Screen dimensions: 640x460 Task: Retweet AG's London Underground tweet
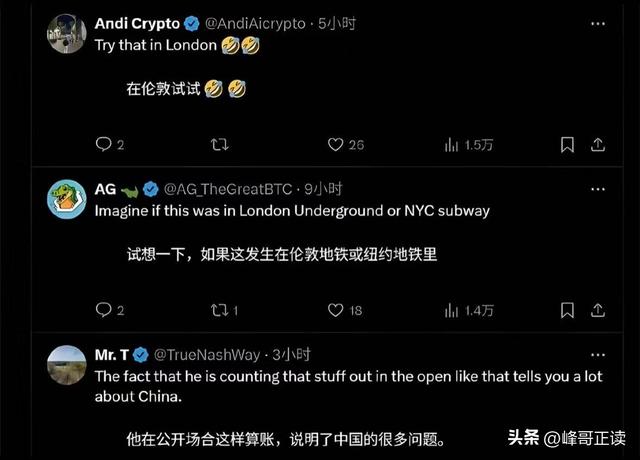221,311
